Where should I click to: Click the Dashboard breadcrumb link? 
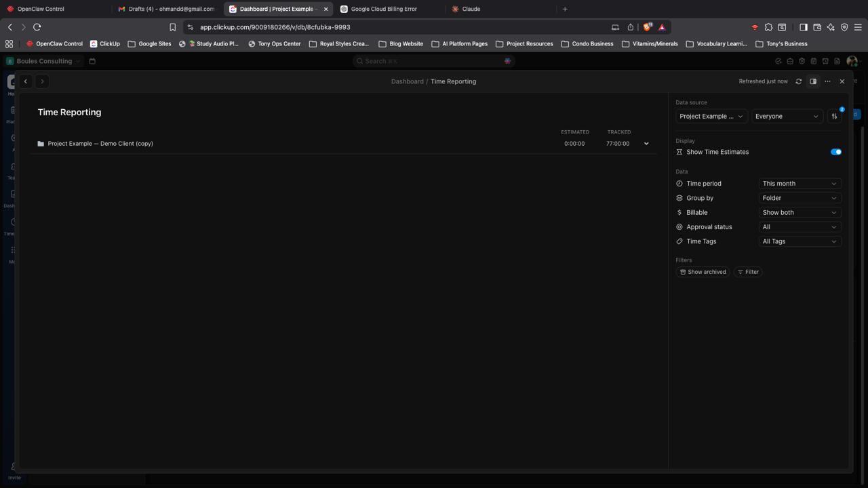[407, 81]
